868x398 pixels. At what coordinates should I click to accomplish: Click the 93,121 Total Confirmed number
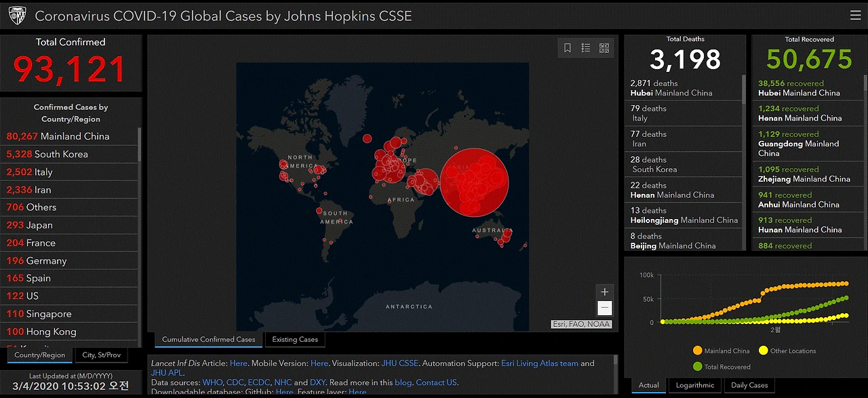[x=71, y=69]
